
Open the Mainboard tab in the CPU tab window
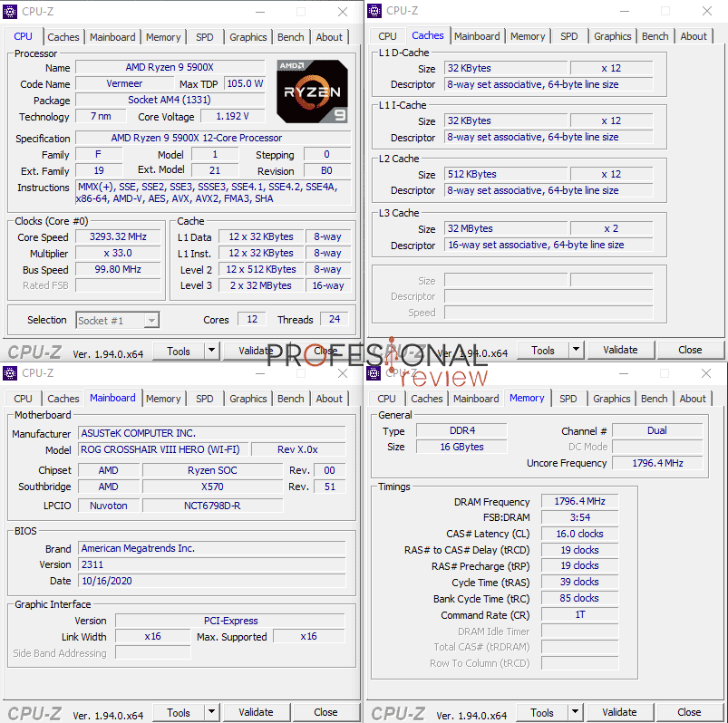click(112, 37)
